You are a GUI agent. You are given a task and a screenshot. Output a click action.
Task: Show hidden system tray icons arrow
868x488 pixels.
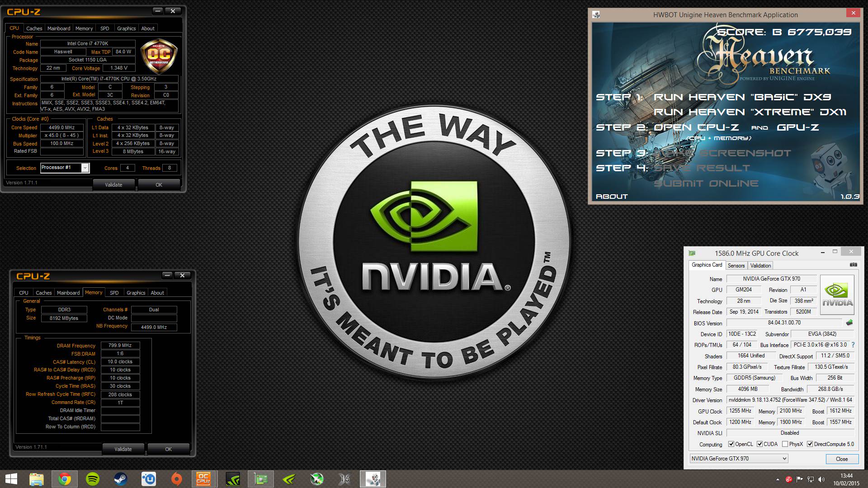[x=778, y=479]
